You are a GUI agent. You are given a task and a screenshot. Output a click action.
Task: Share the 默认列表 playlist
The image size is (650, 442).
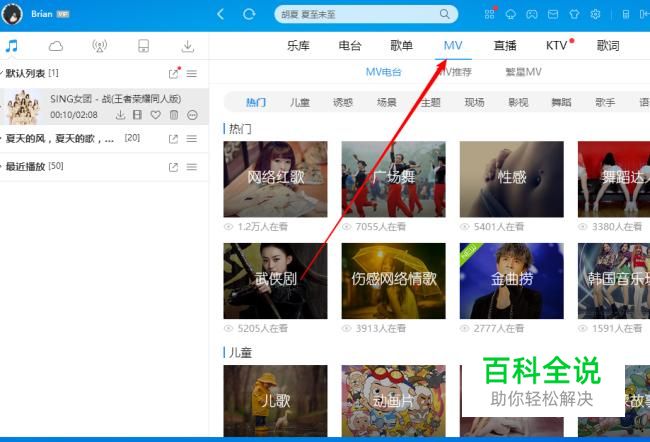click(173, 74)
